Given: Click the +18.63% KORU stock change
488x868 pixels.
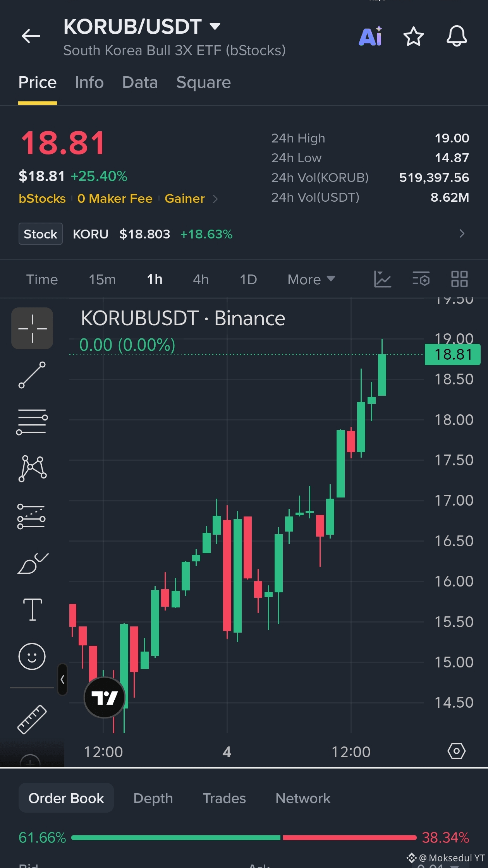Looking at the screenshot, I should pyautogui.click(x=206, y=234).
